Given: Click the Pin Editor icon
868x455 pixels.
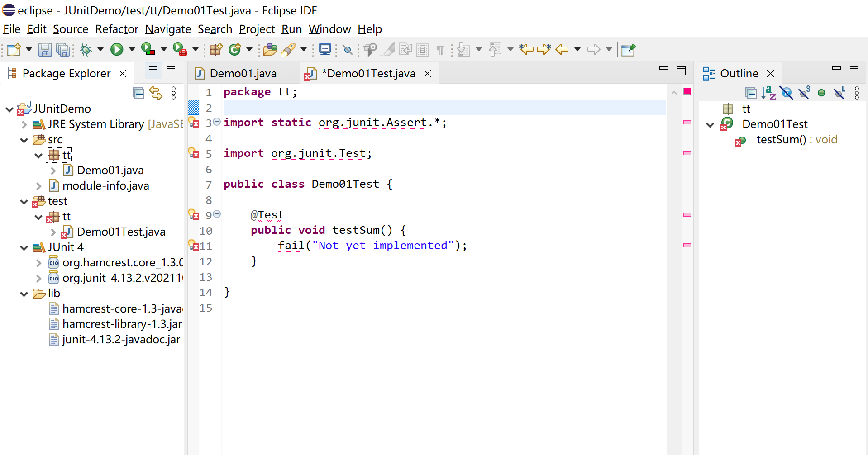Looking at the screenshot, I should coord(628,49).
